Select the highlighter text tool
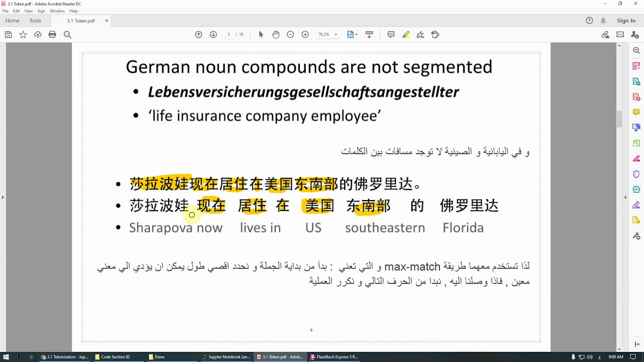Viewport: 644px width, 362px height. 406,35
